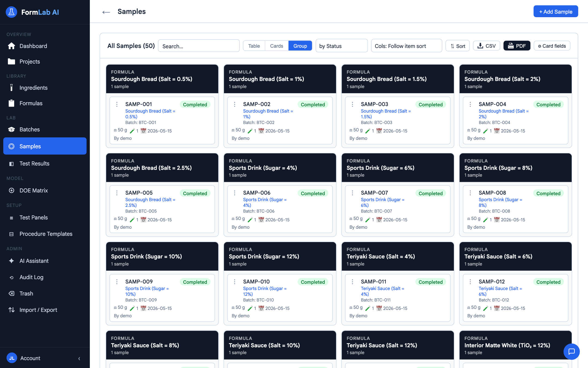The image size is (588, 368).
Task: Collapse the sidebar with the chevron
Action: tap(79, 358)
